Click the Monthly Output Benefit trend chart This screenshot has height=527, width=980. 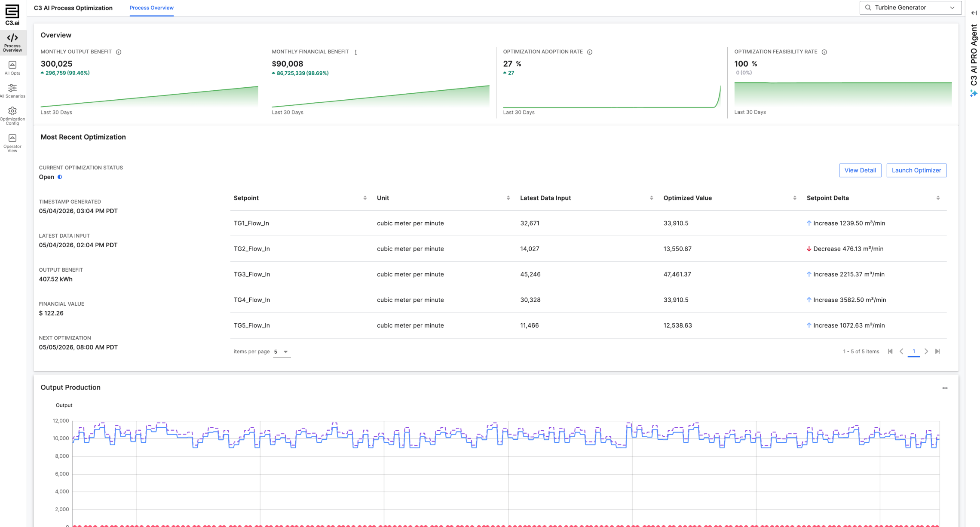point(149,96)
